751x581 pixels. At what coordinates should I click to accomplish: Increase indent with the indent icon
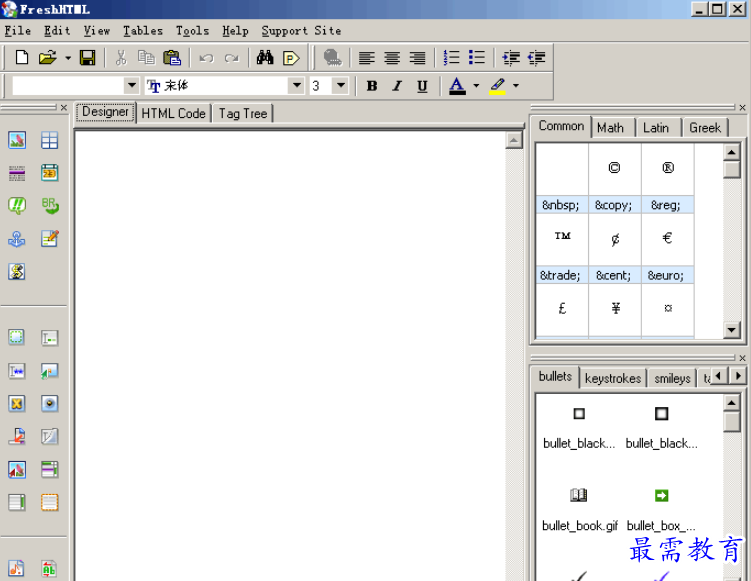[511, 58]
